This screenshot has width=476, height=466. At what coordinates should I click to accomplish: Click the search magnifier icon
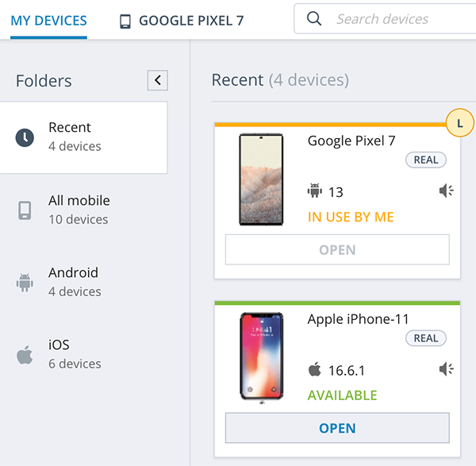click(314, 19)
